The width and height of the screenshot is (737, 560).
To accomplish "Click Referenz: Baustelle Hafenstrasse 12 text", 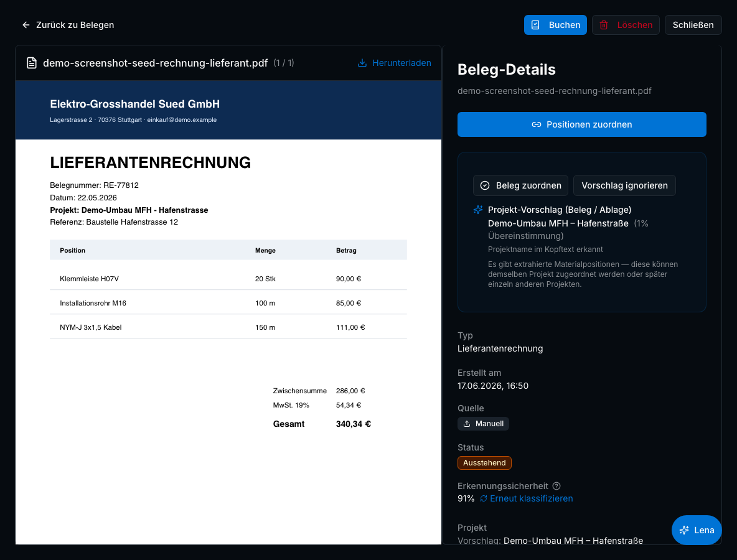I will [114, 222].
